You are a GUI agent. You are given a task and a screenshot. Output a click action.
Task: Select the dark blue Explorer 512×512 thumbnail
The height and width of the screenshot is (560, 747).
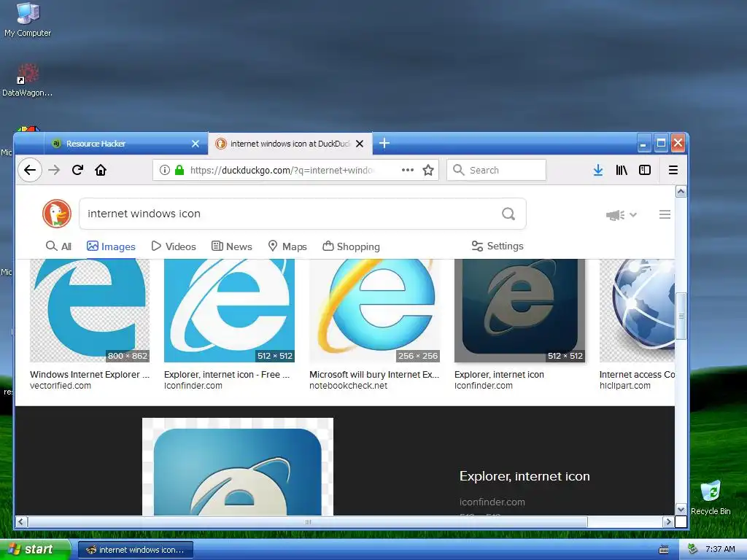pyautogui.click(x=519, y=311)
